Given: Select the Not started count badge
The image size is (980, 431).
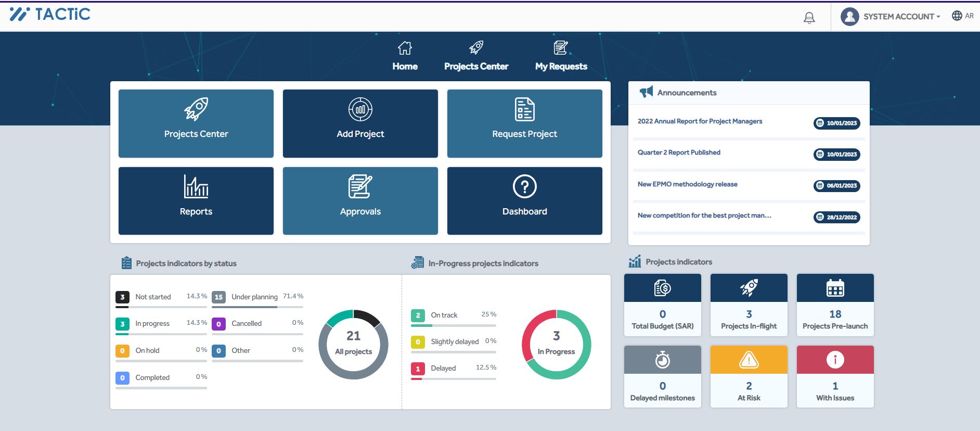Looking at the screenshot, I should click(x=122, y=297).
